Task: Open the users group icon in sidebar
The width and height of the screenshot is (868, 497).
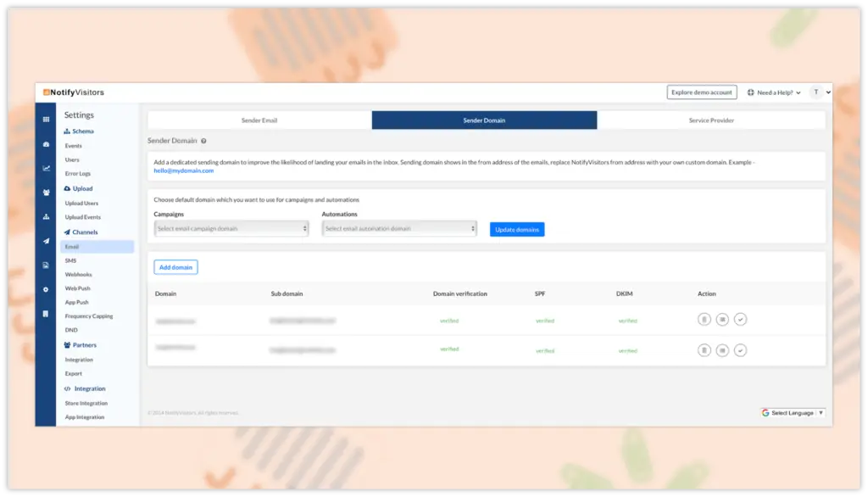Action: coord(46,193)
